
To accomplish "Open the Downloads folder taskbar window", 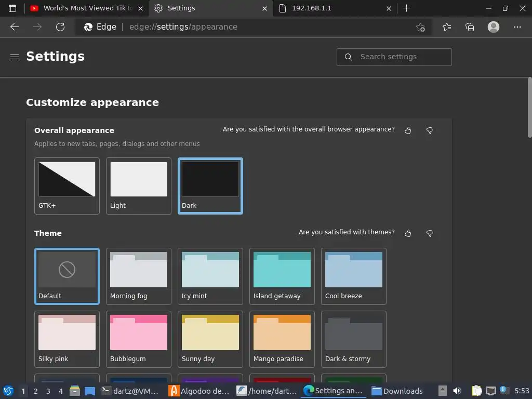I will [x=397, y=391].
